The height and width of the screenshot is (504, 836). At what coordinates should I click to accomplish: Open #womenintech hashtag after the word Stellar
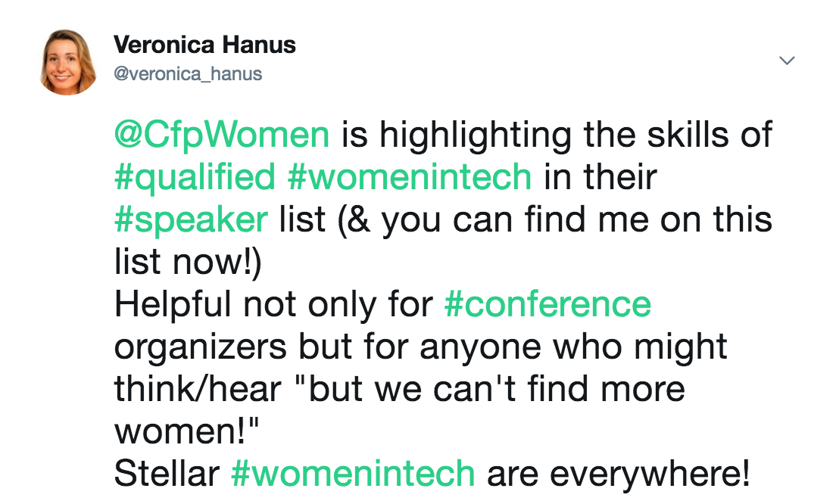pos(352,473)
